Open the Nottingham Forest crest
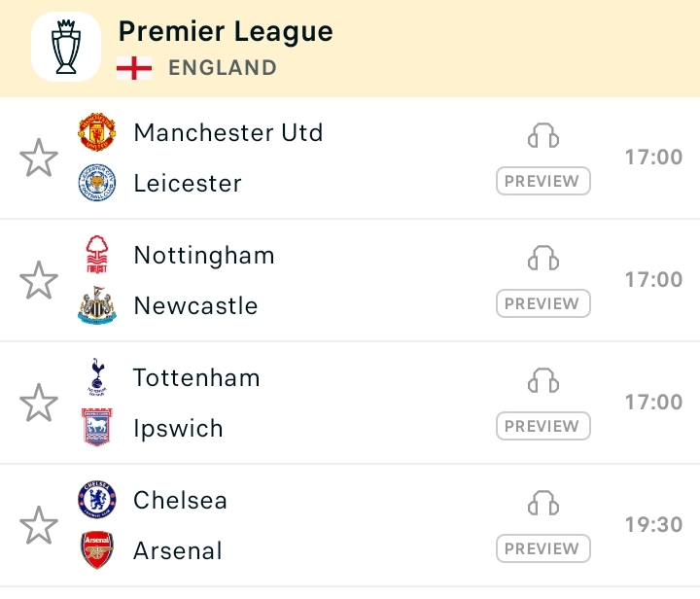This screenshot has height=599, width=700. pos(97,255)
